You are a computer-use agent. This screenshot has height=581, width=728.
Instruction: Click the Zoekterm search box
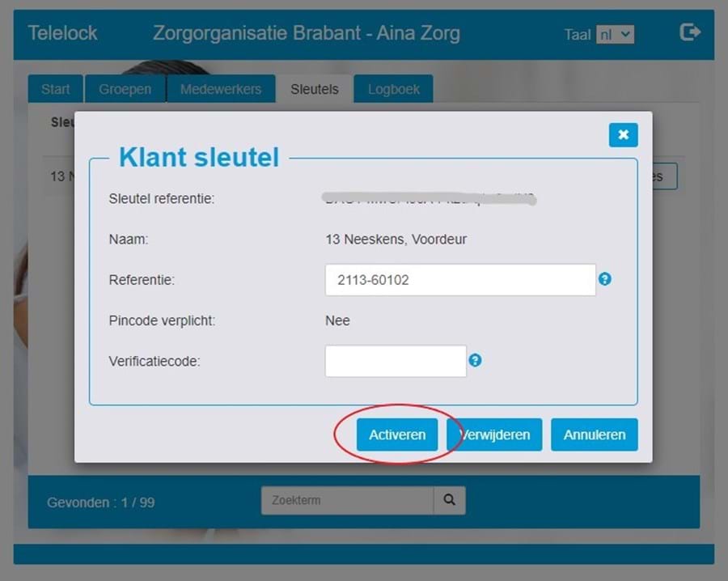[x=346, y=500]
